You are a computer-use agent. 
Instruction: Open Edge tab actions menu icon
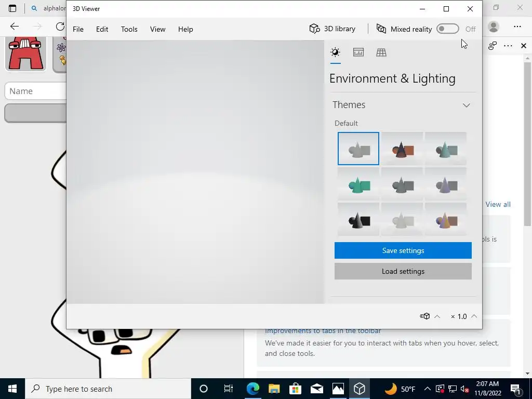tap(12, 8)
